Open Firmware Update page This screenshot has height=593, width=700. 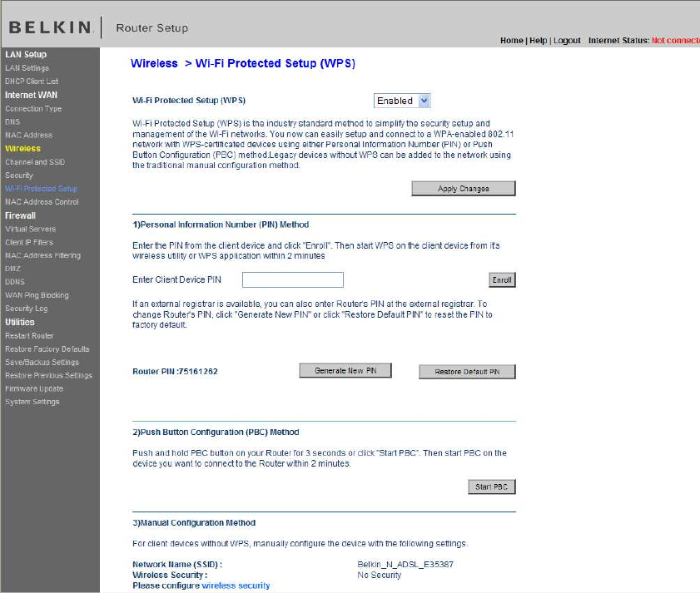pos(34,388)
